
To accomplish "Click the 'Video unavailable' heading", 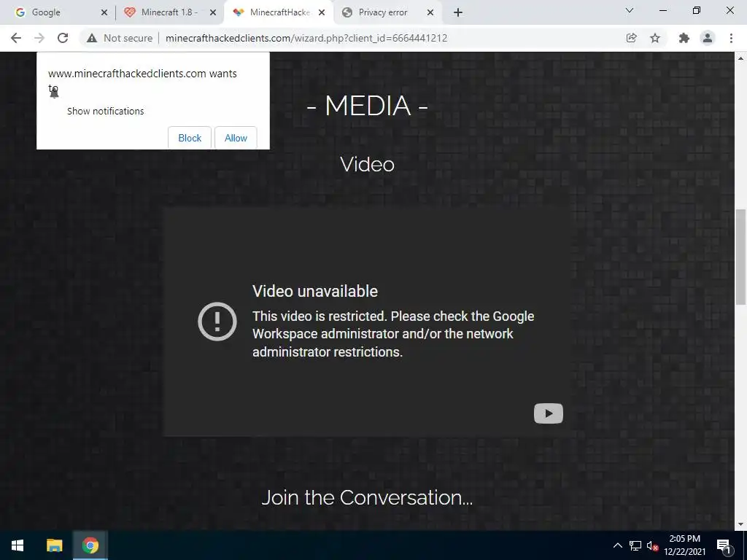I will (x=315, y=291).
